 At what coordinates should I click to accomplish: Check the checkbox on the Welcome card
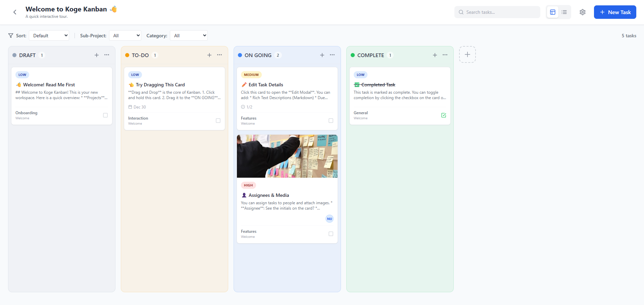point(105,115)
